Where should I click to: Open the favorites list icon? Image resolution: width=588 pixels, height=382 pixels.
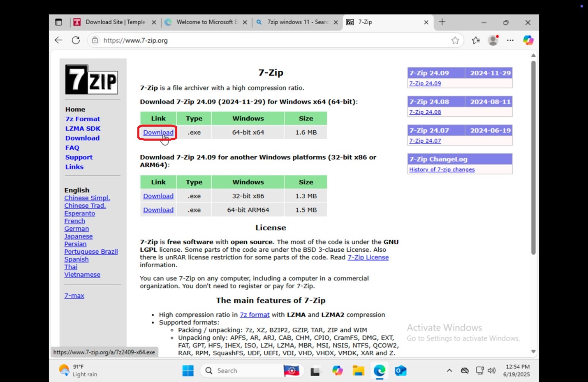(476, 40)
